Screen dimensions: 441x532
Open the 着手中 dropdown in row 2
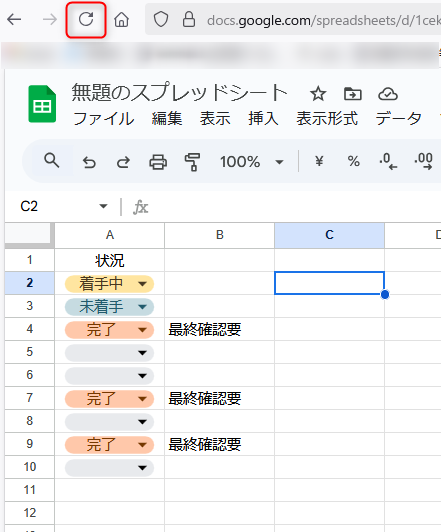[142, 284]
